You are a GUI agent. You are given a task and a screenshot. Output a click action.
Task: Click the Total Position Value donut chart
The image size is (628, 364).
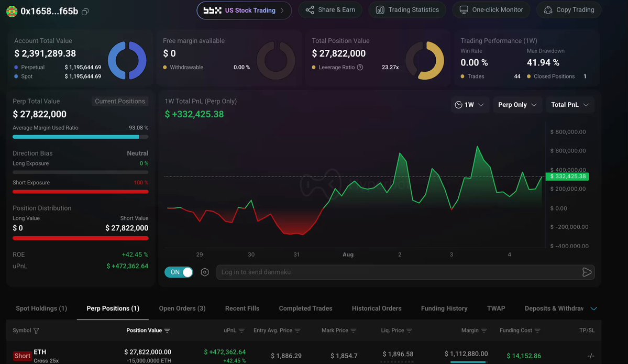coord(425,60)
